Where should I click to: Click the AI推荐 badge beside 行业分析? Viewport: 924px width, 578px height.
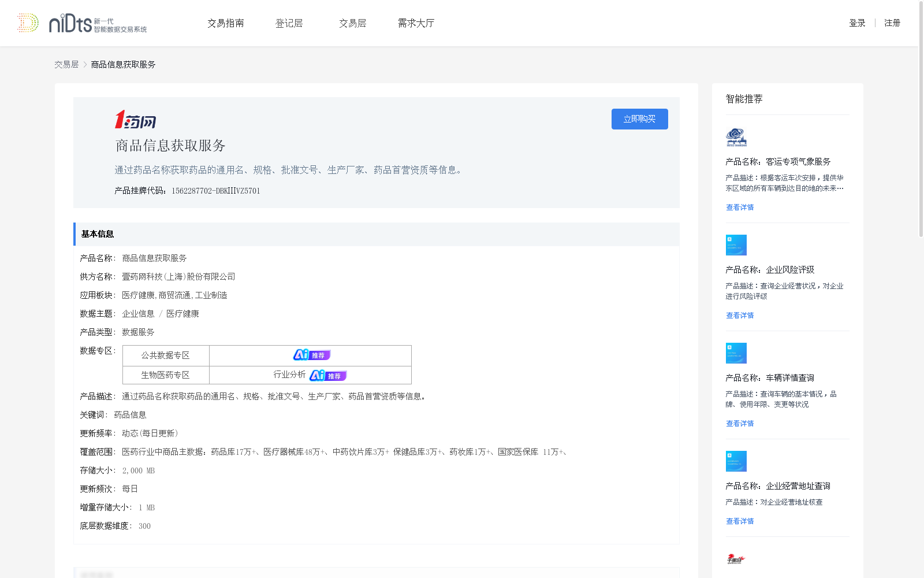[x=328, y=375]
